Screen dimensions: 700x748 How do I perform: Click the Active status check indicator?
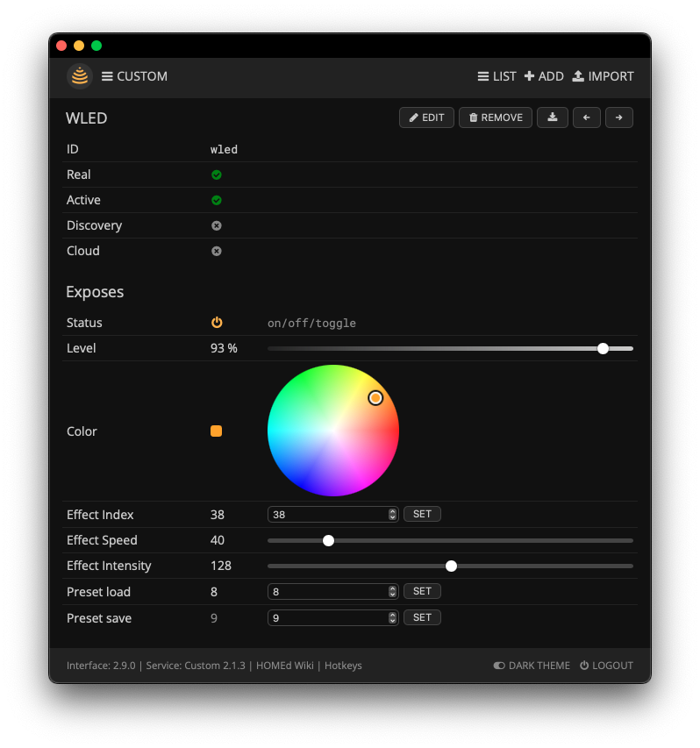pos(217,200)
